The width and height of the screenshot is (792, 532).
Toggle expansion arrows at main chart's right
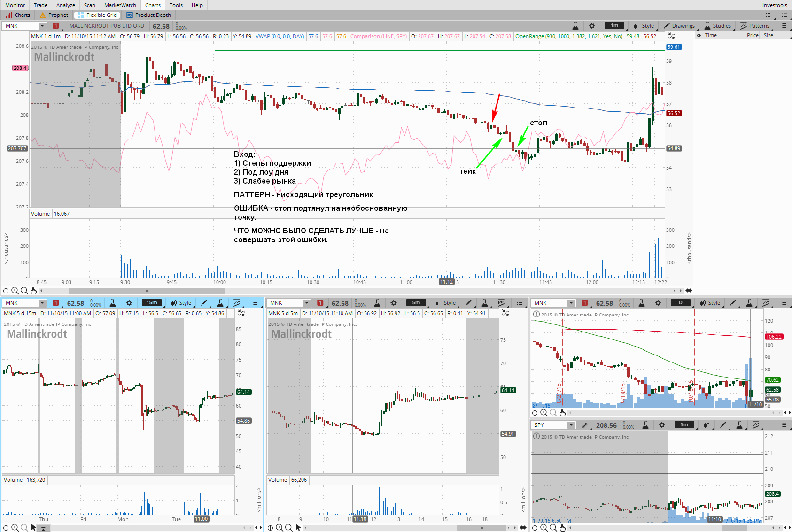[x=689, y=291]
